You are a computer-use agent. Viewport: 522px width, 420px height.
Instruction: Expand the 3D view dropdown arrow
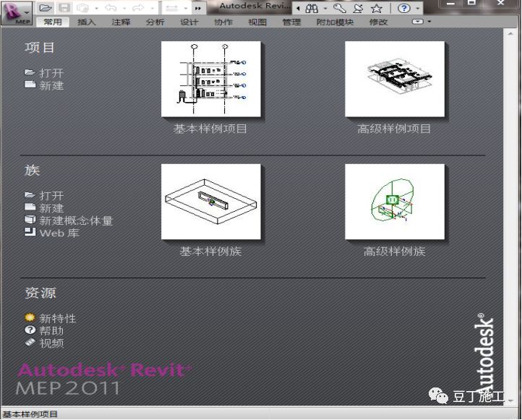(96, 9)
